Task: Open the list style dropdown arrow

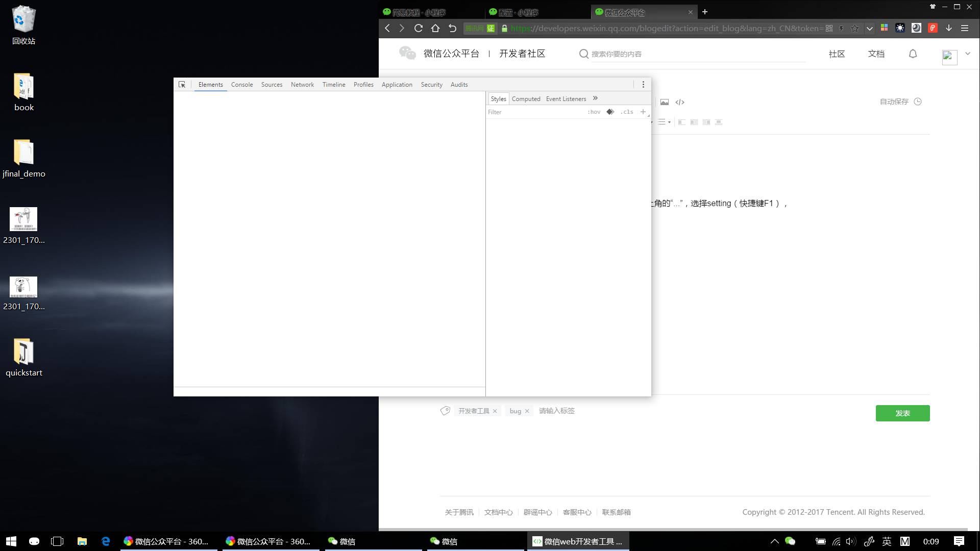Action: (x=669, y=122)
